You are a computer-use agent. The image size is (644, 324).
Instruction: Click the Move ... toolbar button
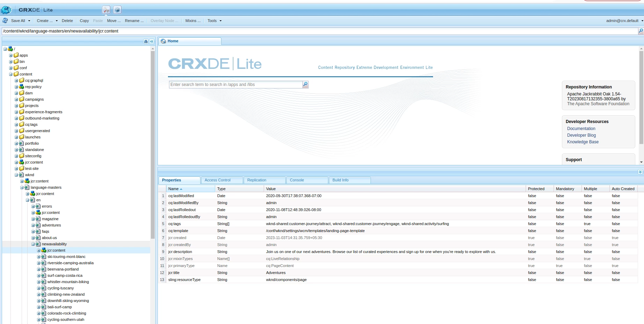coord(114,21)
